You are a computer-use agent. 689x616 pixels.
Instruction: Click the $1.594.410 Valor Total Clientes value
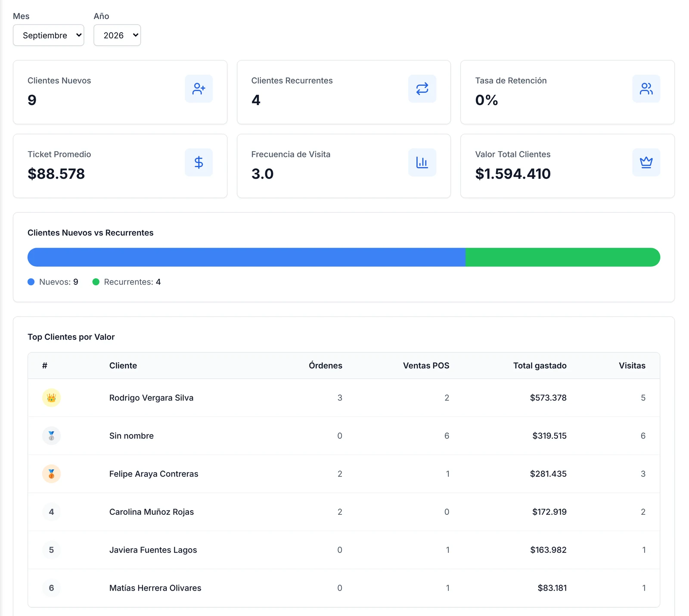coord(513,174)
